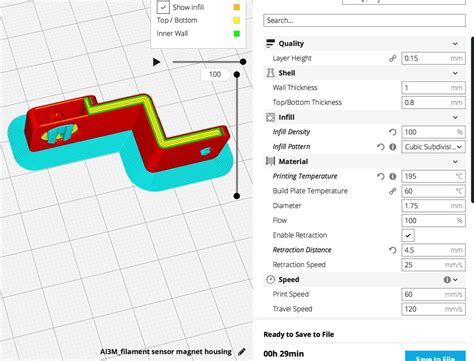Click the settings panel scrollbar

pos(472,119)
